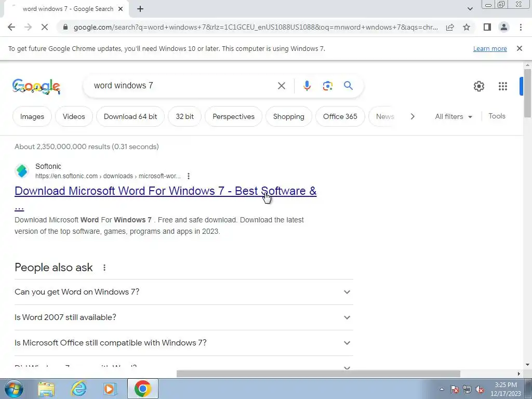Image resolution: width=532 pixels, height=399 pixels.
Task: Open Chrome's three-dot menu
Action: pos(521,27)
